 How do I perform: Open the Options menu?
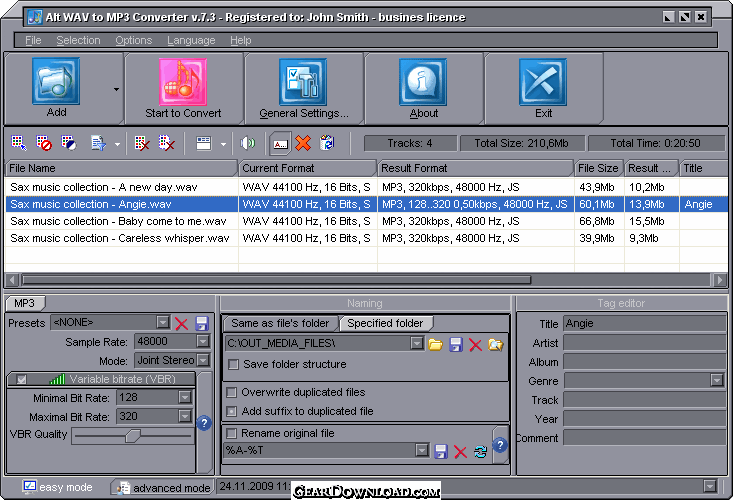pos(134,40)
